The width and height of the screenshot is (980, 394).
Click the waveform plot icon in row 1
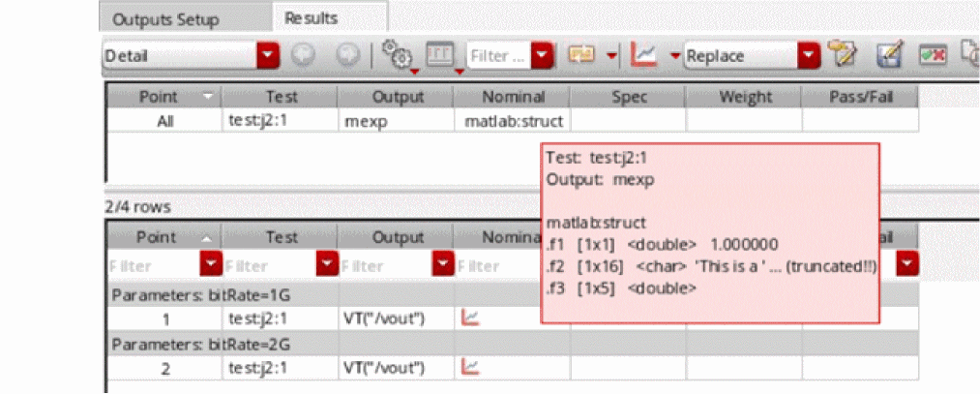click(x=470, y=318)
